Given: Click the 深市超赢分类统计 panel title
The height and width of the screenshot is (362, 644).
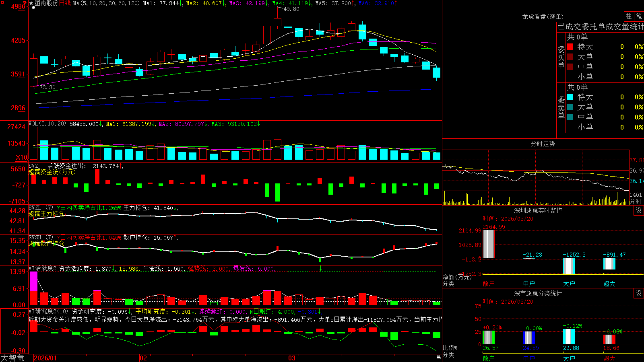Looking at the screenshot, I should pyautogui.click(x=538, y=293).
